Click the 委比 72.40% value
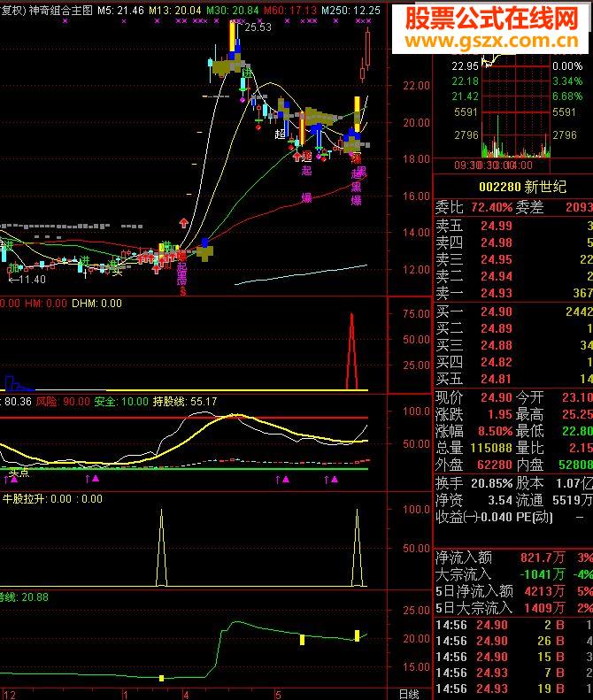Image resolution: width=593 pixels, height=700 pixels. click(491, 207)
